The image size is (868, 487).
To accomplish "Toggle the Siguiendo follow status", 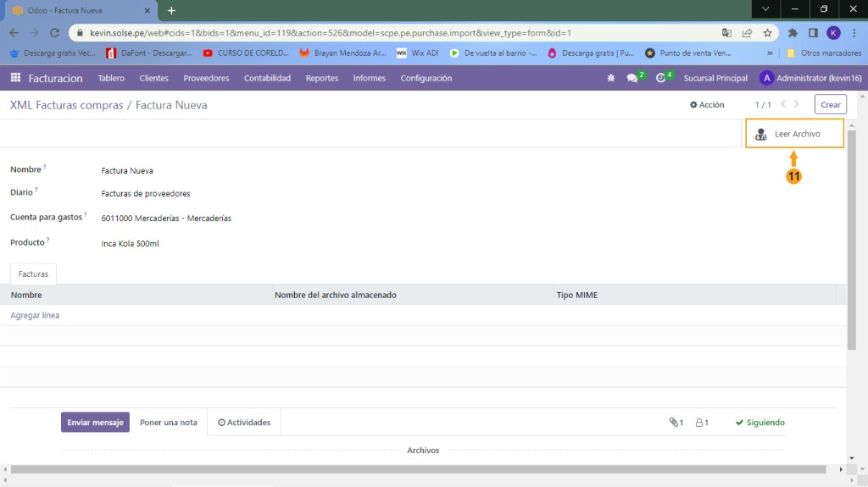I will pos(759,422).
